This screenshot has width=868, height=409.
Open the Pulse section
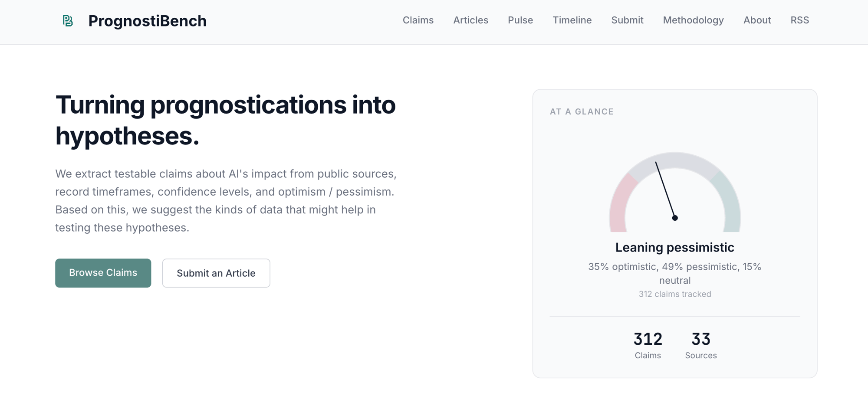[x=520, y=20]
